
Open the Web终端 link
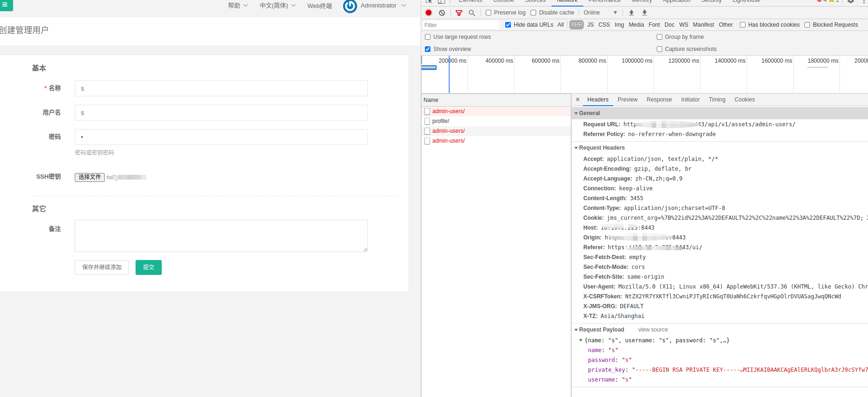click(320, 6)
